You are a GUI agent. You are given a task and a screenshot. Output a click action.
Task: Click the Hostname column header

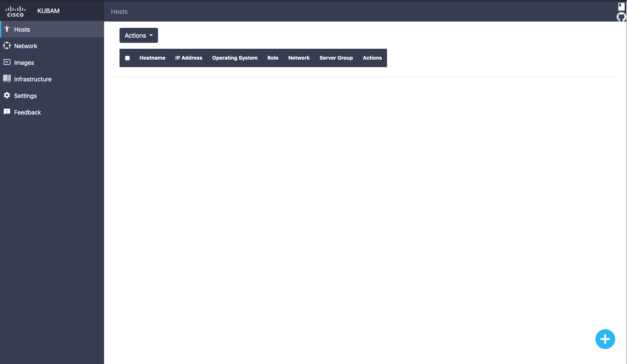(x=152, y=58)
